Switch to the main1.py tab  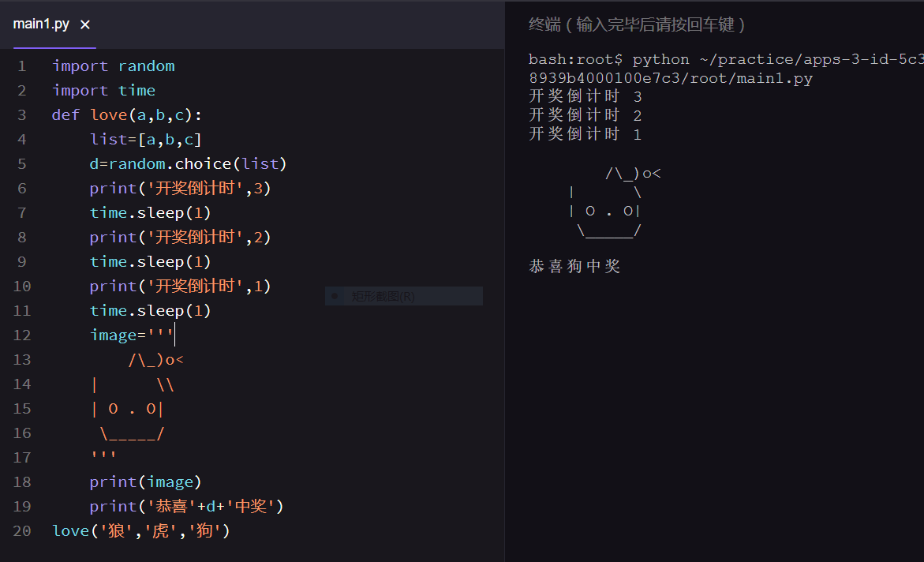41,24
